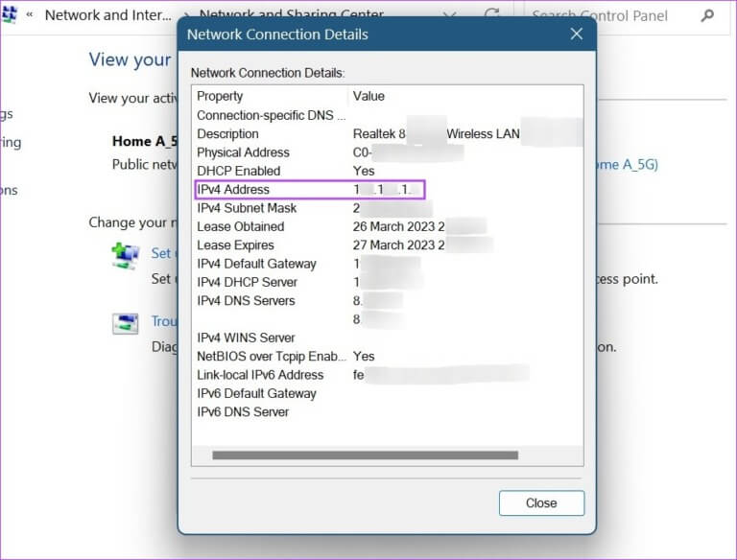The width and height of the screenshot is (737, 560).
Task: Select the IPv4 DHCP Server row
Action: (388, 282)
